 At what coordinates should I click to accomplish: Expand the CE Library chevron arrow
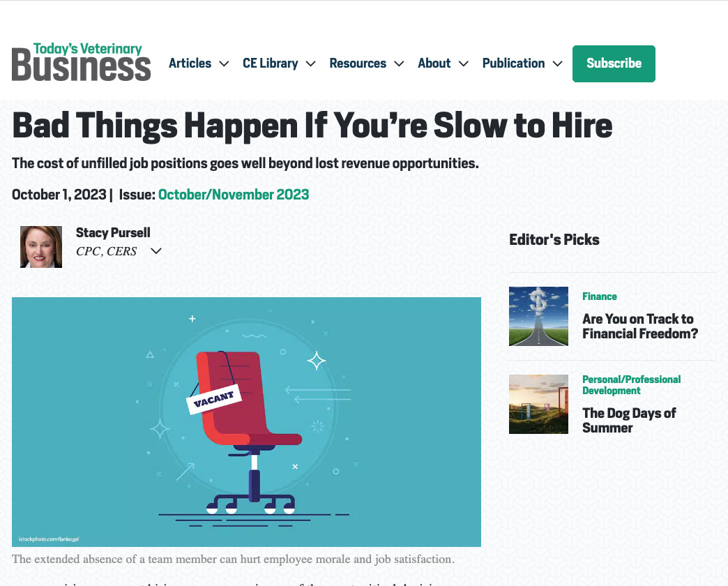310,63
